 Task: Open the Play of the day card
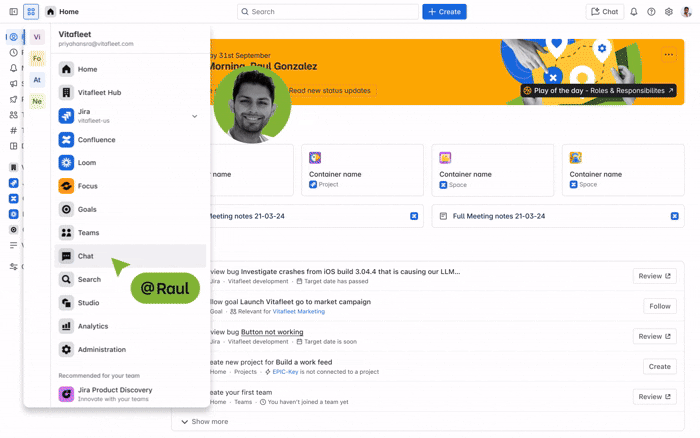pos(598,91)
